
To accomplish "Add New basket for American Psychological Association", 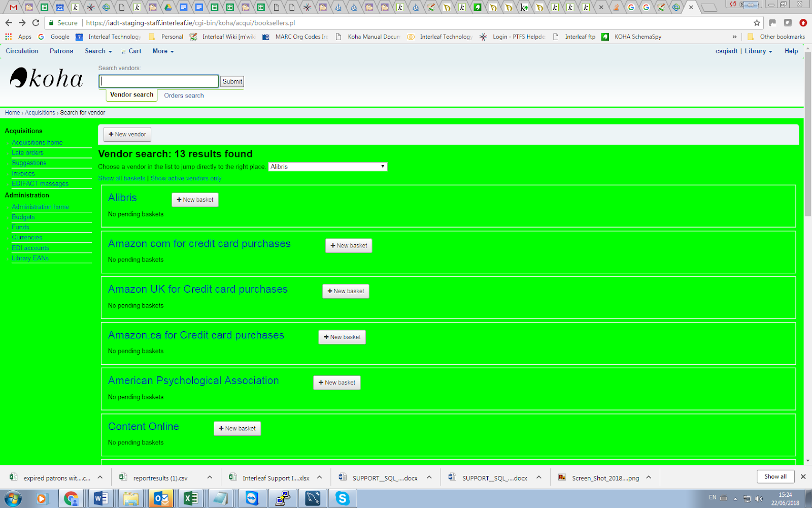I will [337, 383].
